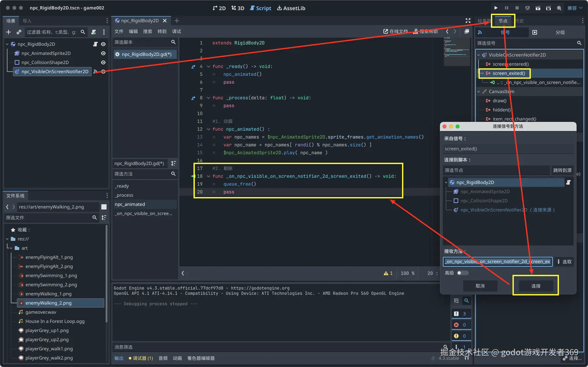Collapse the res:// folder in FileSystem
This screenshot has height=367, width=588.
7,239
